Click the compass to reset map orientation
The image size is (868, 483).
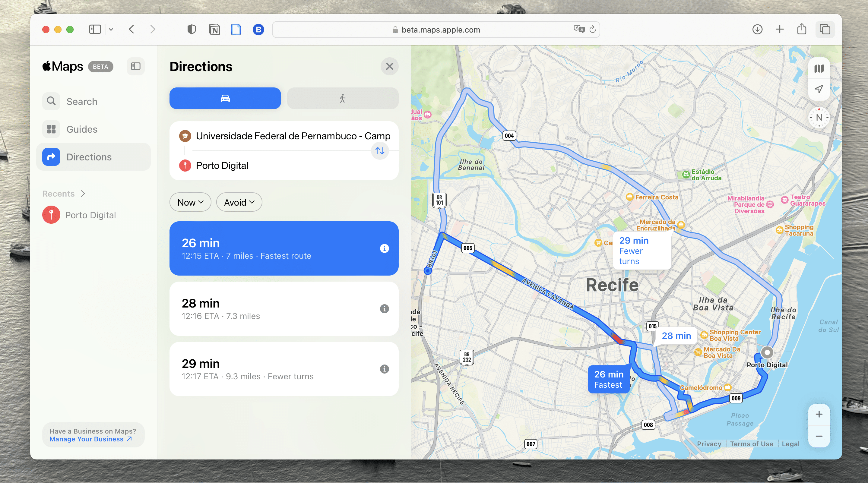click(819, 118)
